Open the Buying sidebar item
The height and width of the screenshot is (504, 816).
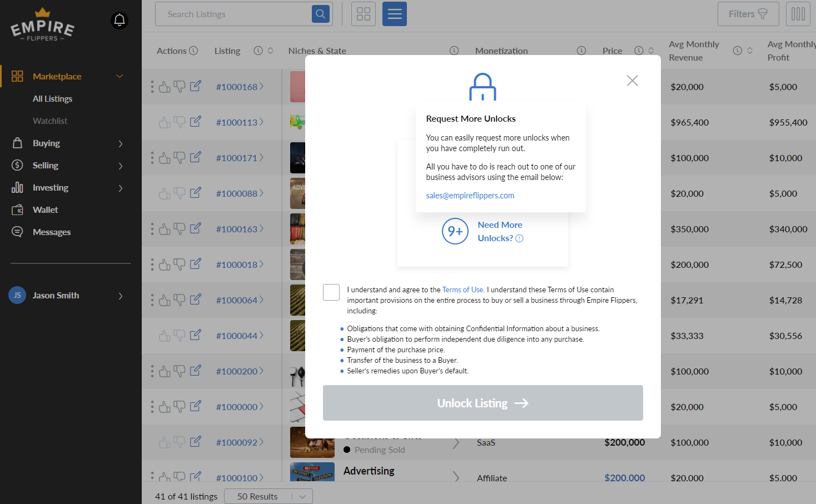click(46, 143)
